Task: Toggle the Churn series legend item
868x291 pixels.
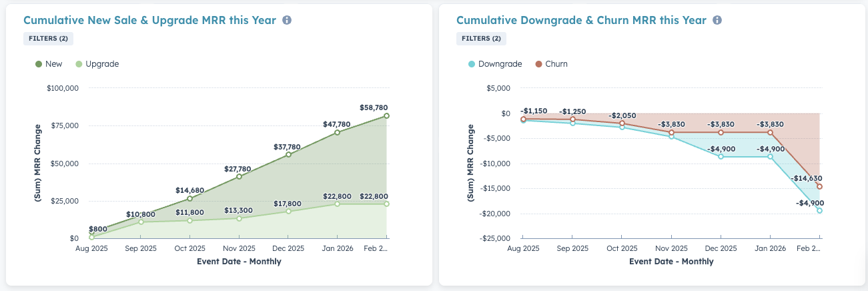Action: tap(552, 64)
